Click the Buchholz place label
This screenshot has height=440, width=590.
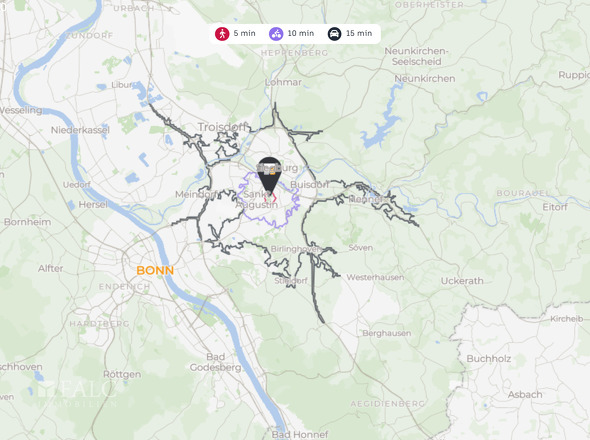489,358
